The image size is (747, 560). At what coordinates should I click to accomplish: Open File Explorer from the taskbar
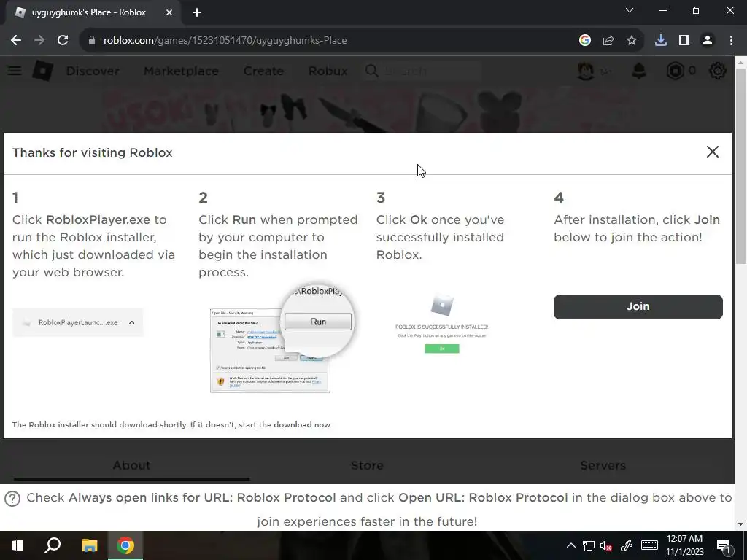(x=89, y=545)
